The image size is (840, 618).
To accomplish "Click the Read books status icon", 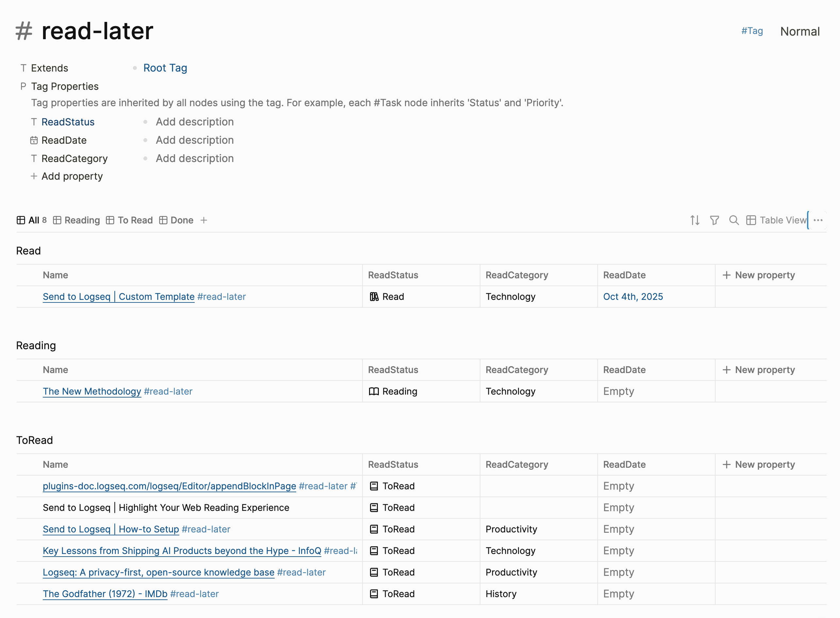I will 374,297.
